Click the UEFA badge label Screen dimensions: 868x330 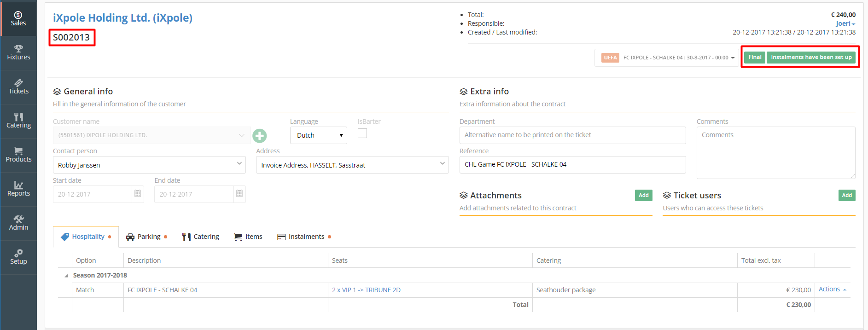tap(610, 58)
